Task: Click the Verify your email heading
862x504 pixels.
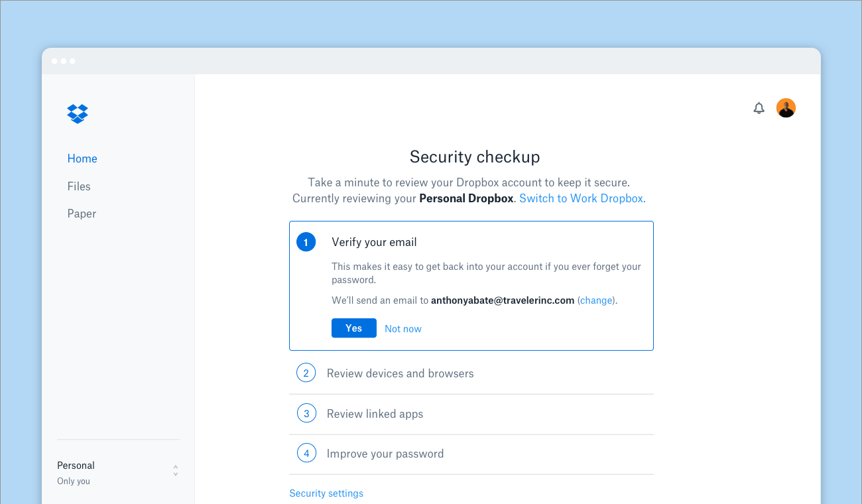Action: 374,242
